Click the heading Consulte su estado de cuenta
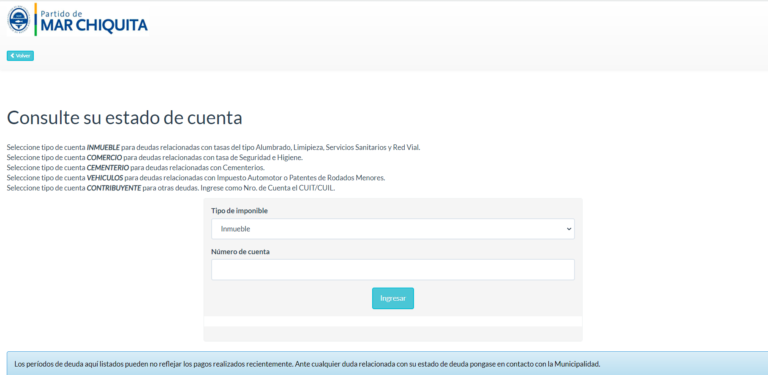This screenshot has width=768, height=375. (124, 118)
